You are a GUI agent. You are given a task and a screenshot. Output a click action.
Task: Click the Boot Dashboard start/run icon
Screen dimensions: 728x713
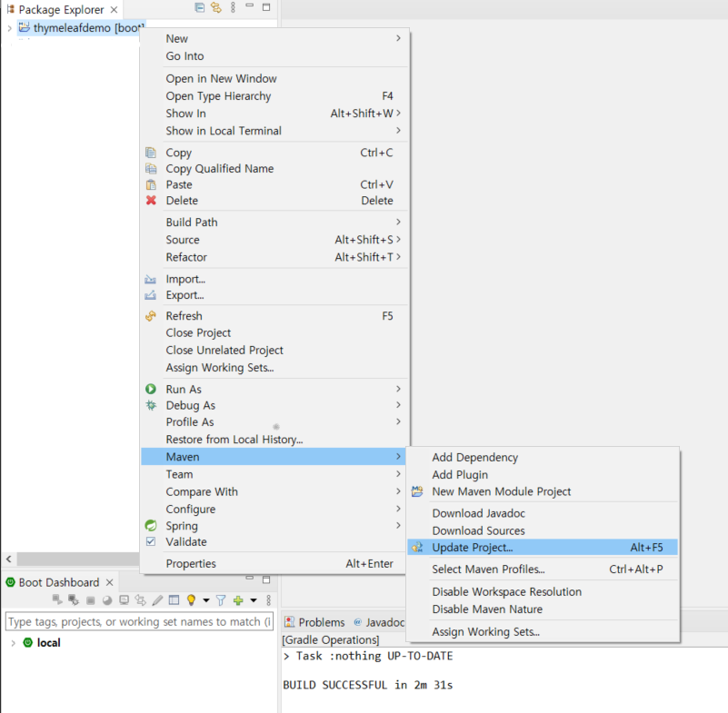click(x=57, y=599)
